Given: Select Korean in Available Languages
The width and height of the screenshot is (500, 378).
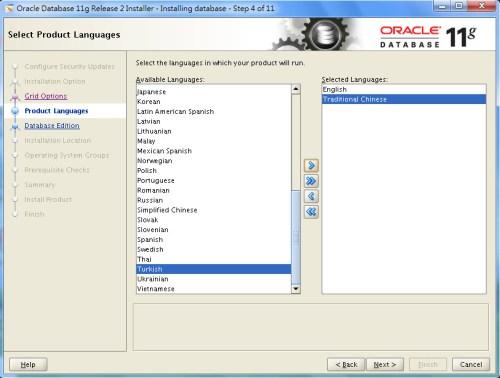Looking at the screenshot, I should pyautogui.click(x=214, y=102).
